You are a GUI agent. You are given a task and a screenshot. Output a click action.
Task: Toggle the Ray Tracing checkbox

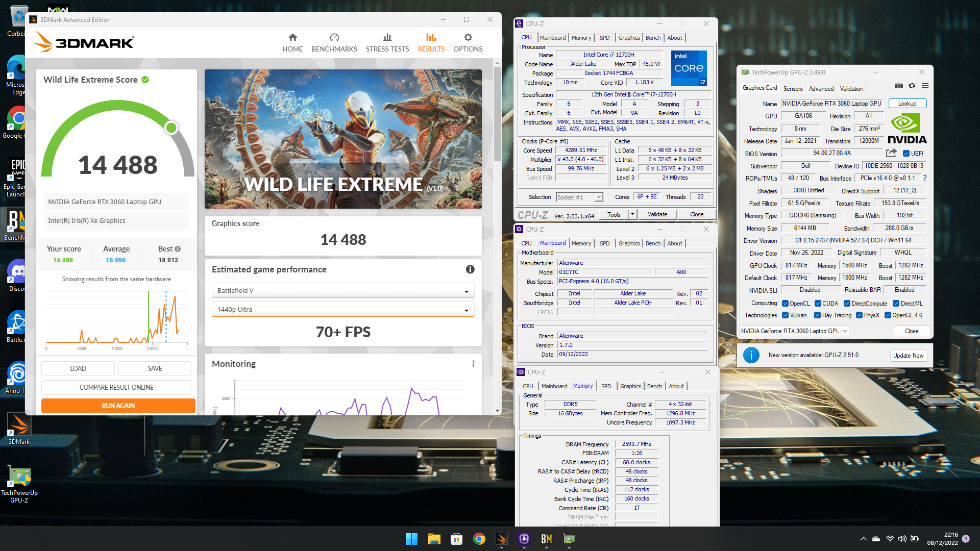click(x=817, y=315)
